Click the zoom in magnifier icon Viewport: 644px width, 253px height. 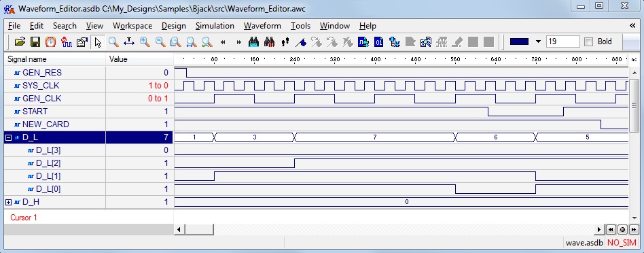145,42
